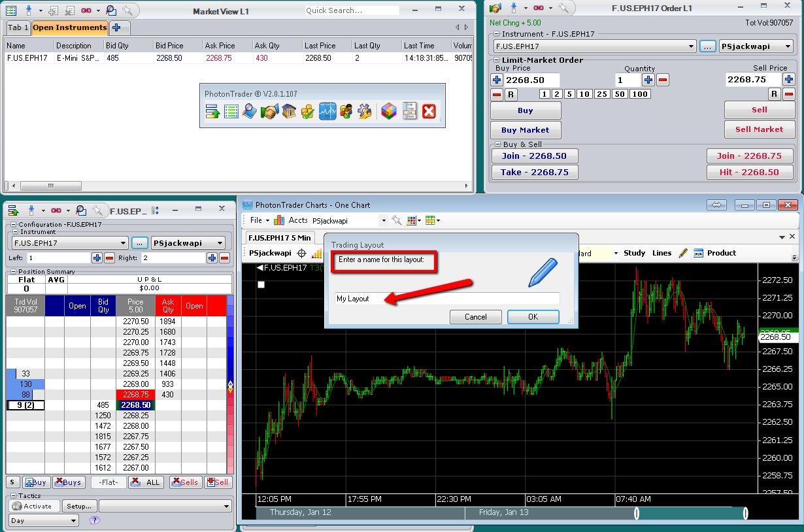Viewport: 804px width, 532px height.
Task: Click the Accts bar-chart icon in Charts window
Action: click(x=280, y=220)
